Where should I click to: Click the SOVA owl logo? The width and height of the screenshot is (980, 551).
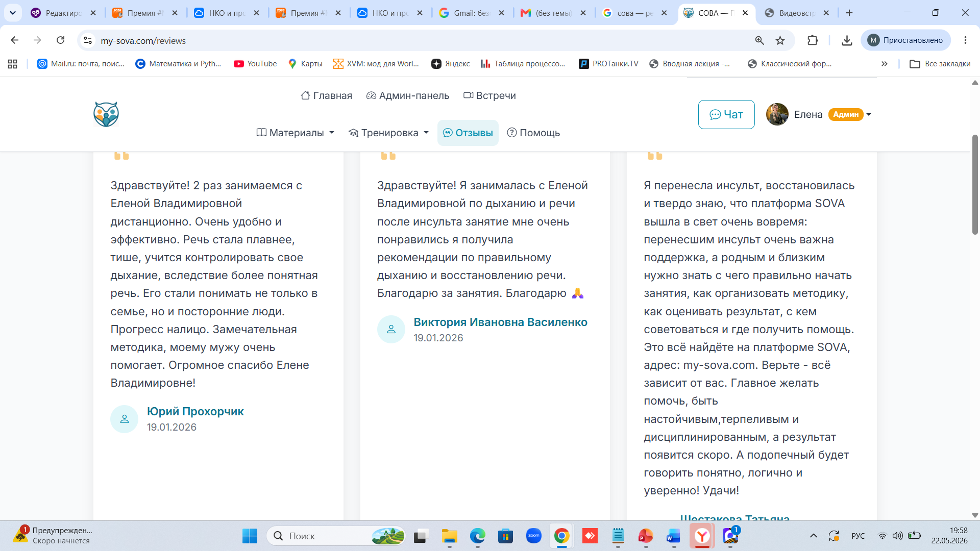click(x=106, y=114)
